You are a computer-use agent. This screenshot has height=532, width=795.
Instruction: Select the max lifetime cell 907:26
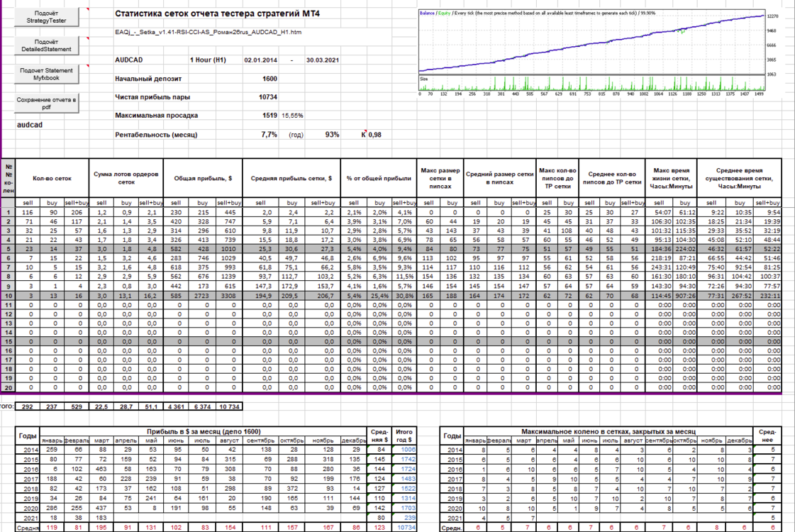coord(685,296)
